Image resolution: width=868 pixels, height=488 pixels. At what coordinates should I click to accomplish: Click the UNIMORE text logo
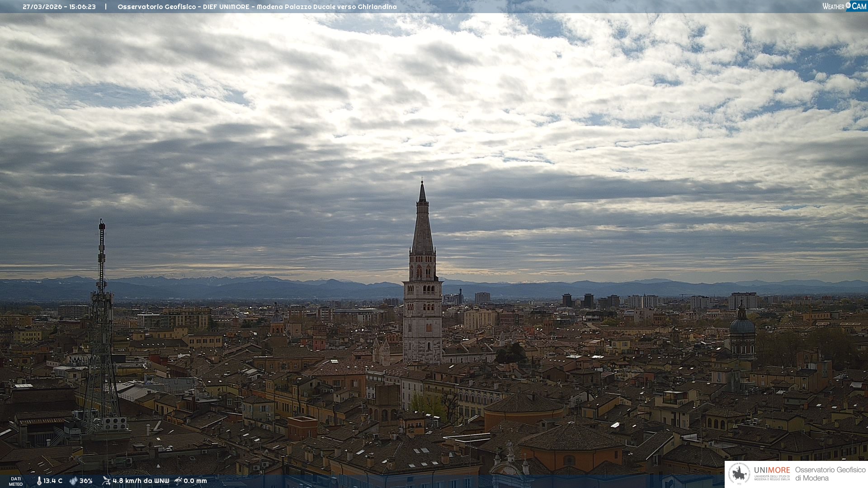772,470
